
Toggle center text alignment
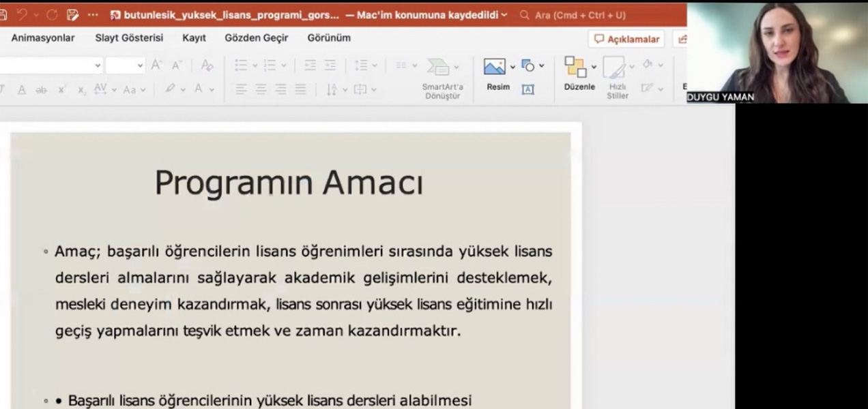(261, 89)
